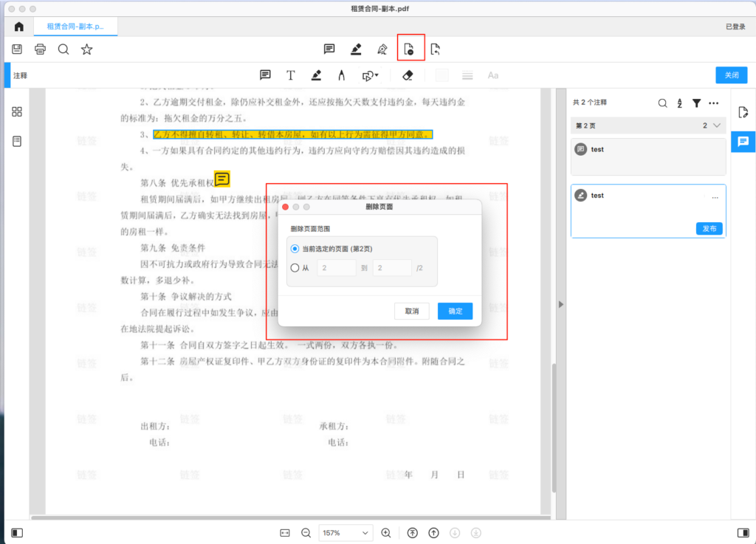This screenshot has width=756, height=544.
Task: Open the search magnifier in top toolbar
Action: coord(63,49)
